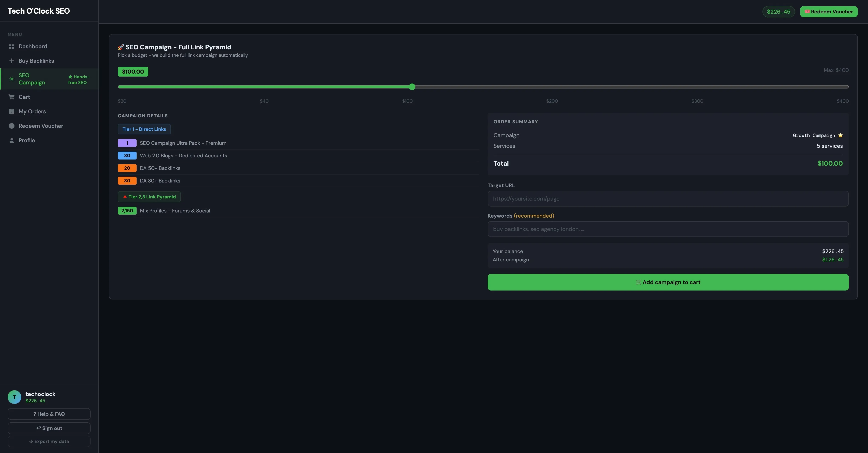Image resolution: width=868 pixels, height=453 pixels.
Task: Click the Hands-free SEO label
Action: tap(79, 80)
